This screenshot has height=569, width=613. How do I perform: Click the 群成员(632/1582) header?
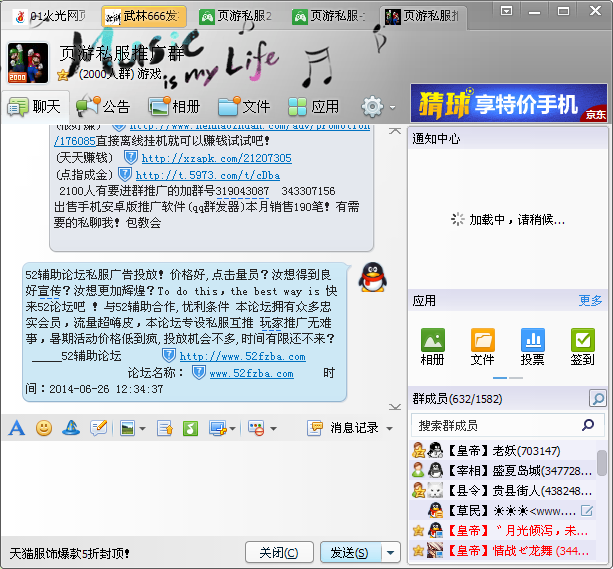pos(457,399)
